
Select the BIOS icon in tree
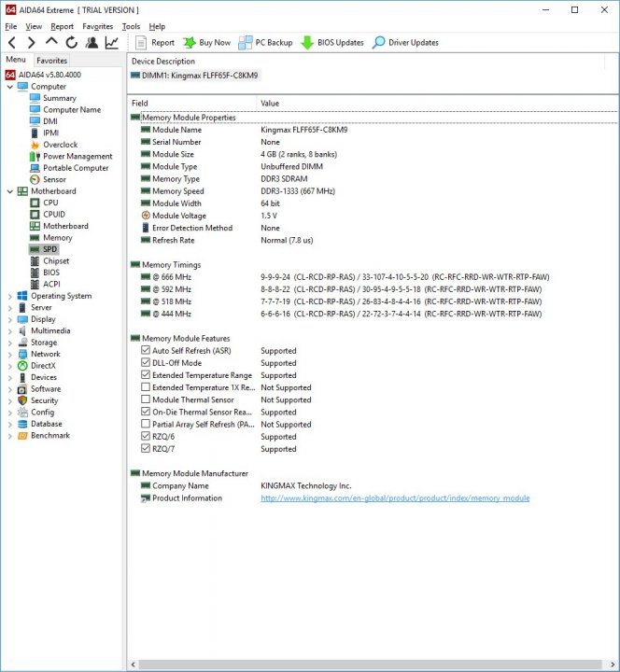click(35, 273)
